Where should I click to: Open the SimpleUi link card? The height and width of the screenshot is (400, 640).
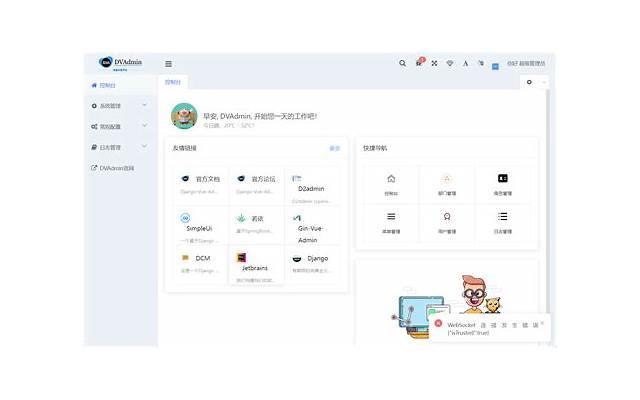pyautogui.click(x=200, y=225)
